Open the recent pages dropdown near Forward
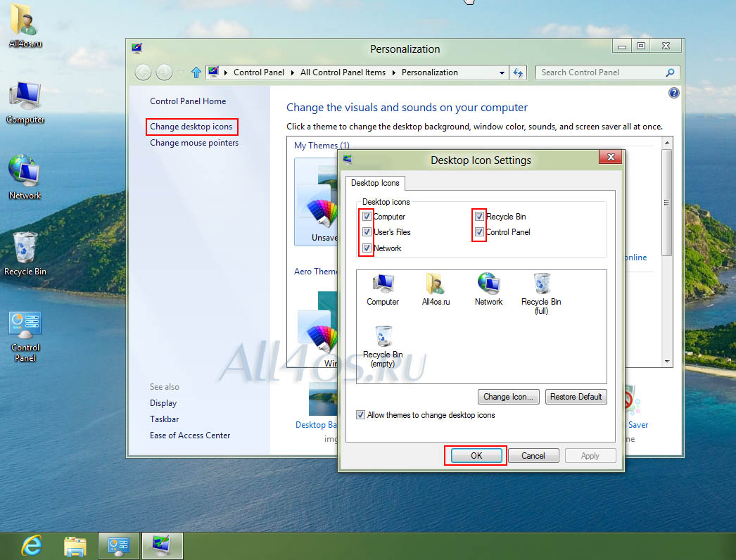 tap(180, 72)
